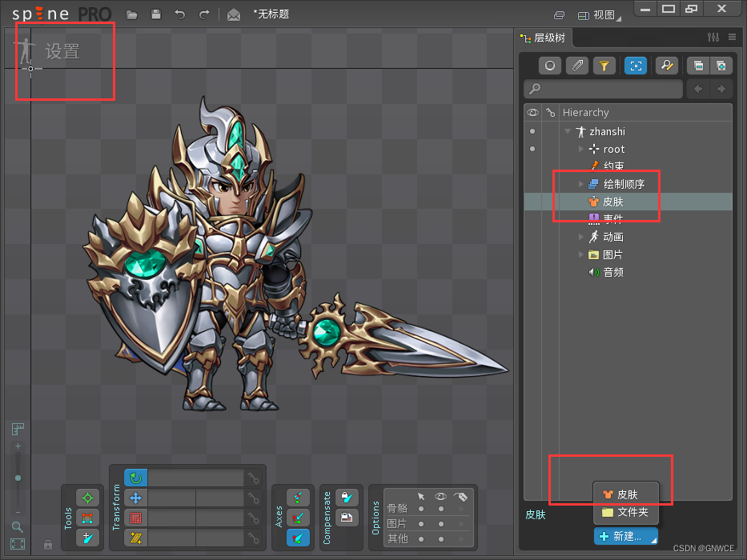Expand all tree nodes with plus icon
The width and height of the screenshot is (747, 560).
pyautogui.click(x=721, y=66)
